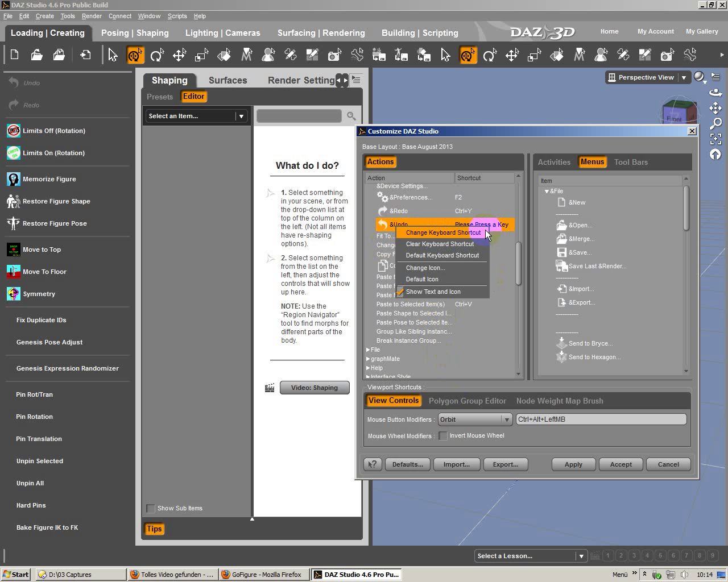Click the Video: Shaping button
Image resolution: width=728 pixels, height=582 pixels.
315,388
